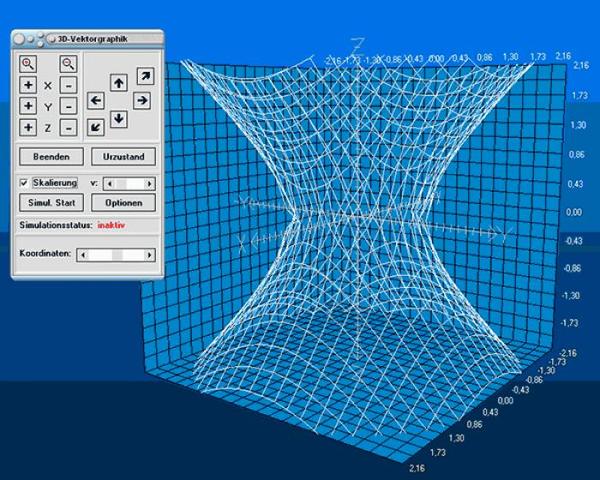Move view right with the right arrow
Screen dimensions: 600x480
tap(142, 101)
